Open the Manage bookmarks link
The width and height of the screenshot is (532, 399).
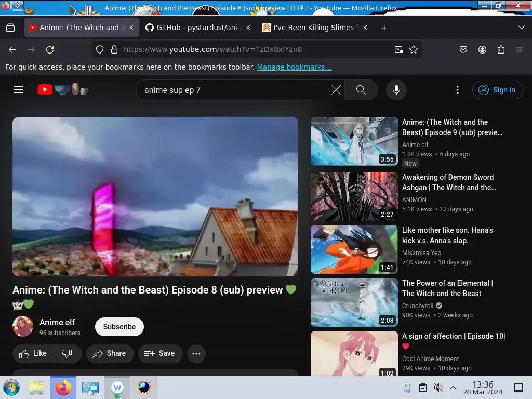294,67
